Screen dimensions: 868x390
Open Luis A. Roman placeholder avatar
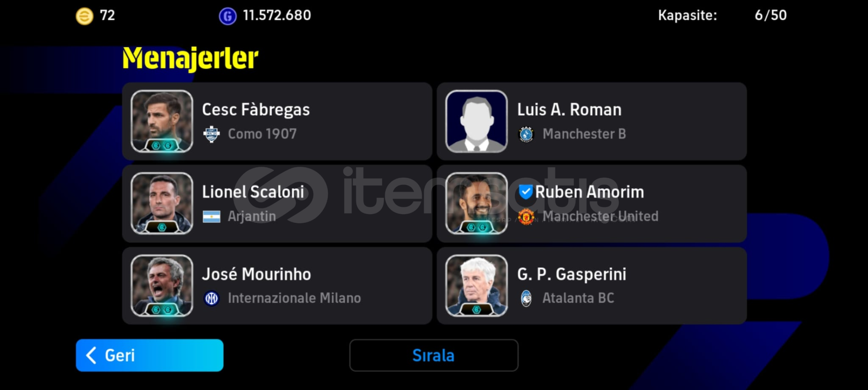point(476,121)
